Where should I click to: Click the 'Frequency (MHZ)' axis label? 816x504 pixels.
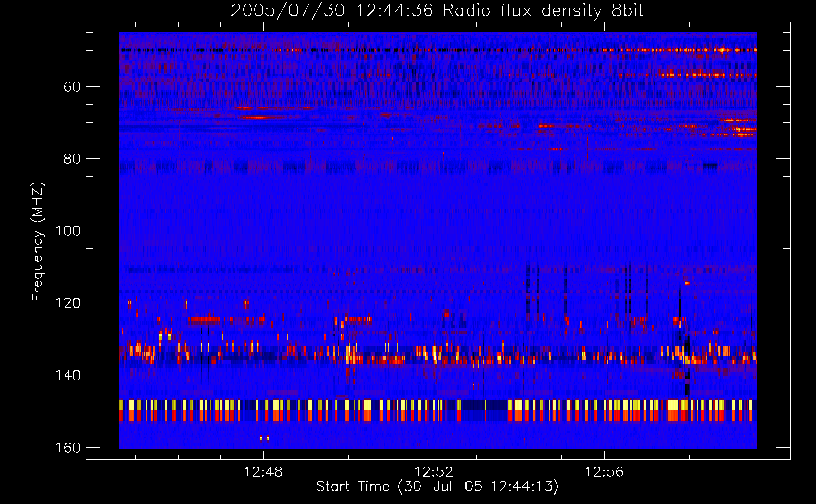coord(38,242)
